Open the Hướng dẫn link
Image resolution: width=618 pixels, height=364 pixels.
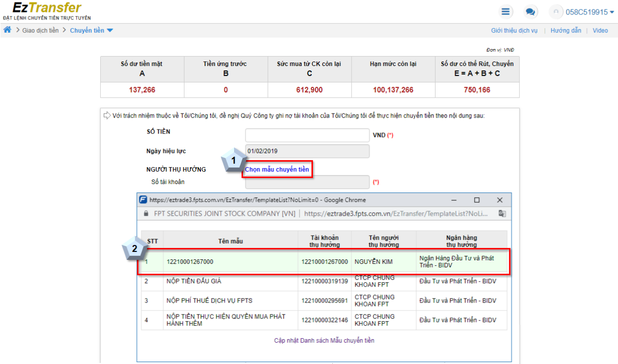pyautogui.click(x=565, y=30)
